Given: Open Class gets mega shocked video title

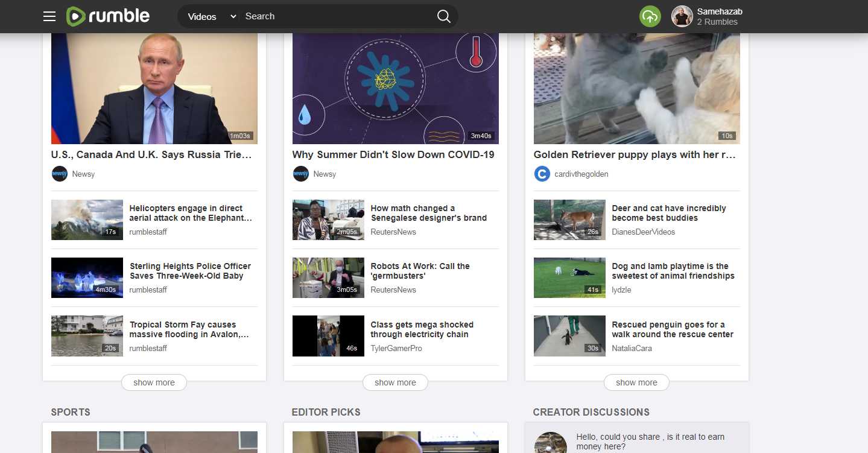Looking at the screenshot, I should [422, 329].
